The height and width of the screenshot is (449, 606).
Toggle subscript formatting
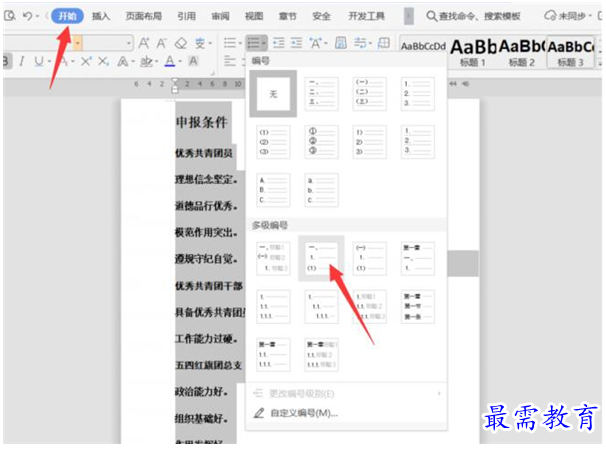[x=103, y=62]
